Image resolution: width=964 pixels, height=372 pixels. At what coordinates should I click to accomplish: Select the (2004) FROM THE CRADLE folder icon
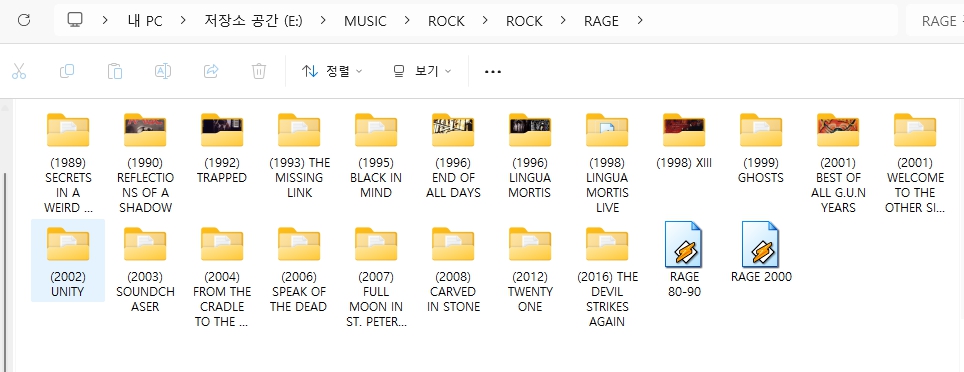[x=222, y=244]
